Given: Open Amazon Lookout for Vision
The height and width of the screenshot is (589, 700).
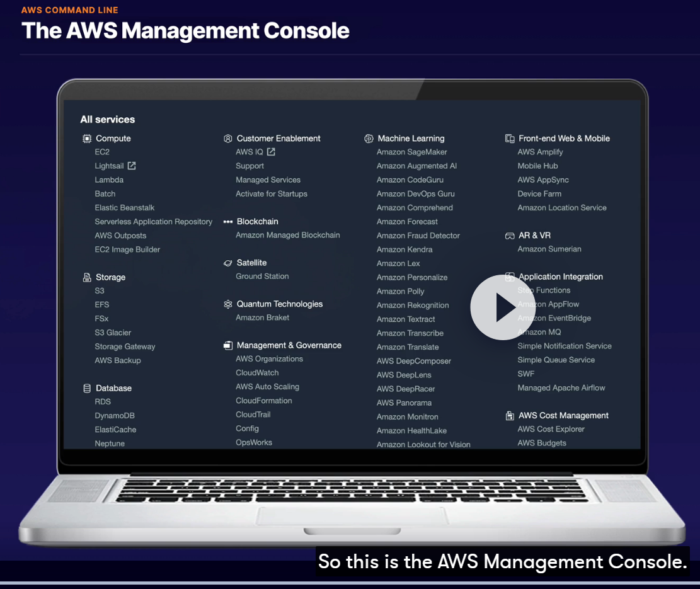Looking at the screenshot, I should [423, 445].
